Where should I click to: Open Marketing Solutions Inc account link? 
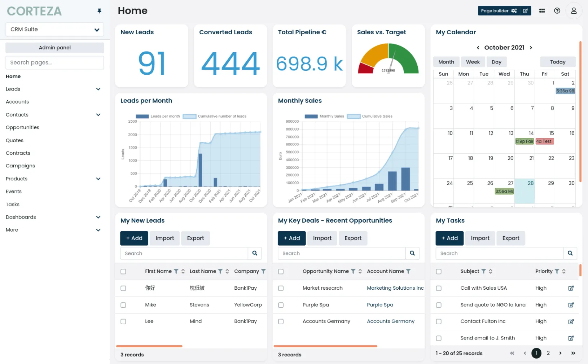[x=395, y=288]
